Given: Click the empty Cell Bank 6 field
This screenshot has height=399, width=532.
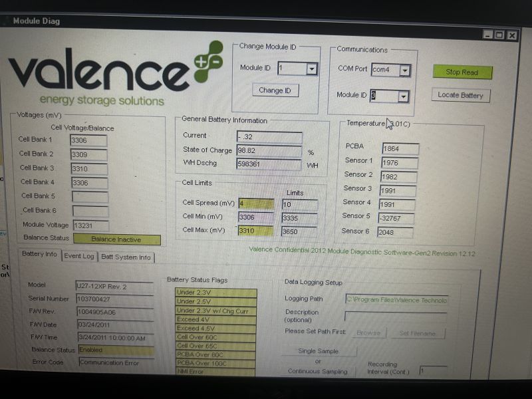Looking at the screenshot, I should point(90,211).
